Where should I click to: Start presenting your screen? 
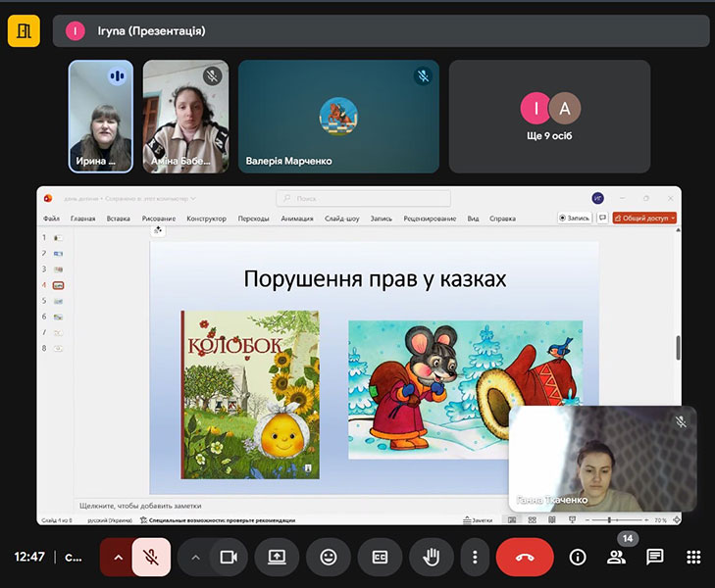click(x=277, y=557)
